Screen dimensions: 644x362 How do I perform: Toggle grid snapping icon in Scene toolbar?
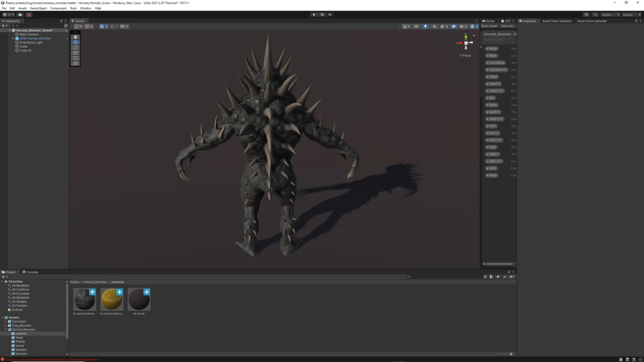[x=113, y=26]
